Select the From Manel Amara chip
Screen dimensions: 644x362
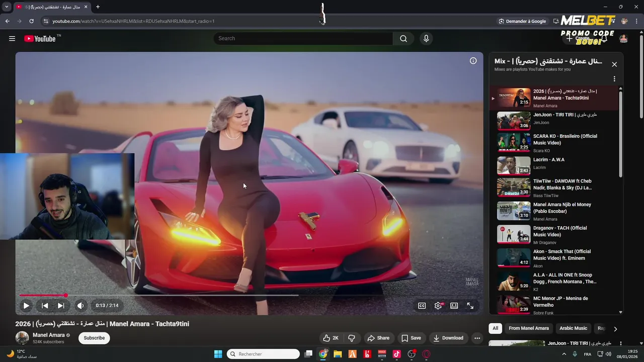coord(529,328)
